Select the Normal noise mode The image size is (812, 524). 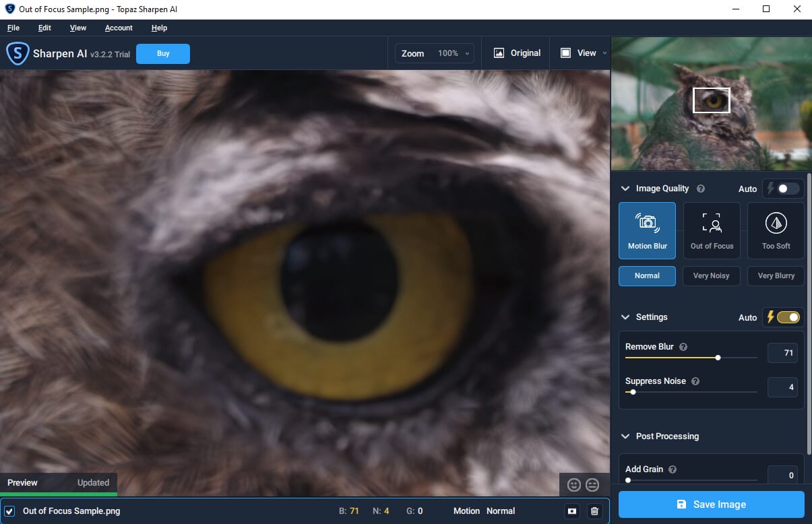click(x=647, y=275)
